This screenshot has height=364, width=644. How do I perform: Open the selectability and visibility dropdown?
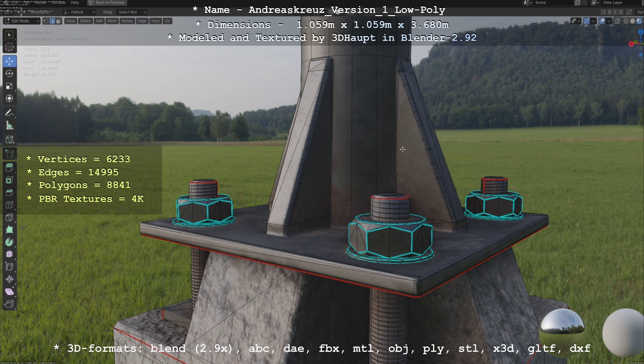click(x=576, y=21)
